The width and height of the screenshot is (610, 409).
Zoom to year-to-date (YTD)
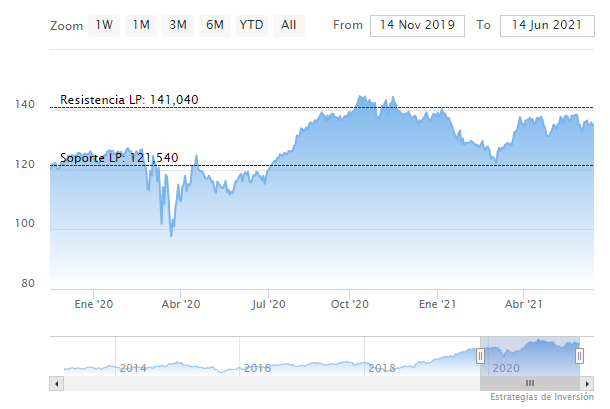pos(252,25)
